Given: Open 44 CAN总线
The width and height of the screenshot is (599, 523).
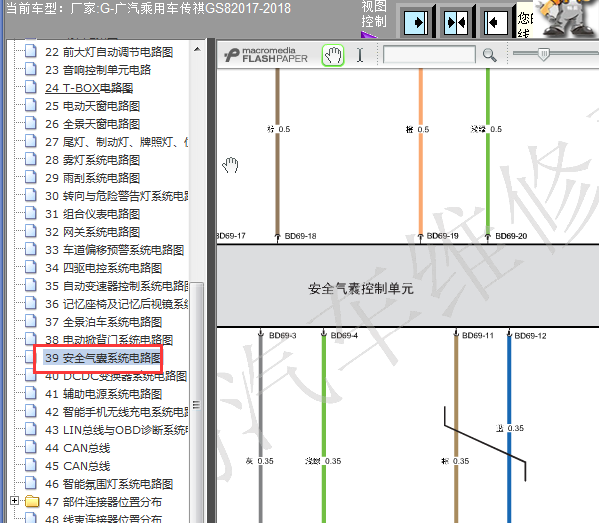Looking at the screenshot, I should 78,448.
